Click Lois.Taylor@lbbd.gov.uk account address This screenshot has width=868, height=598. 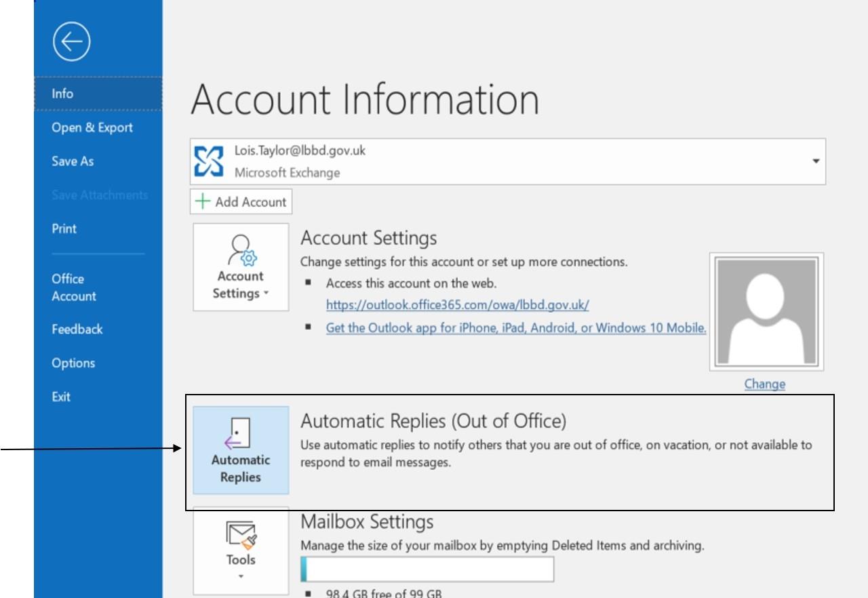[x=300, y=151]
